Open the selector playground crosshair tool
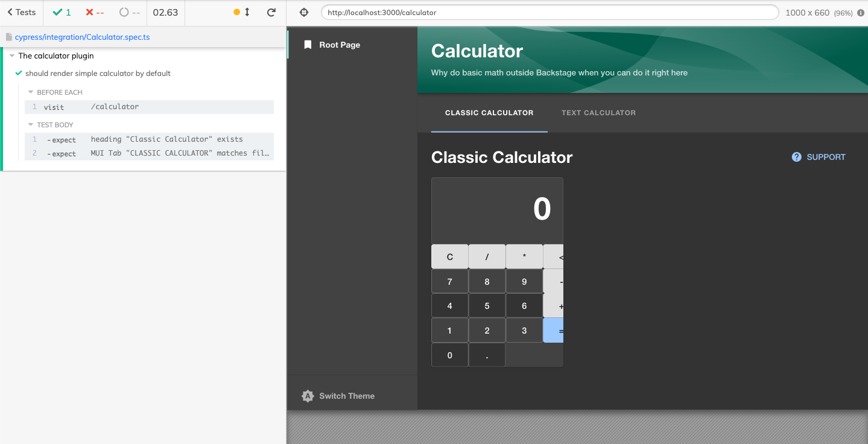This screenshot has width=868, height=444. tap(303, 12)
